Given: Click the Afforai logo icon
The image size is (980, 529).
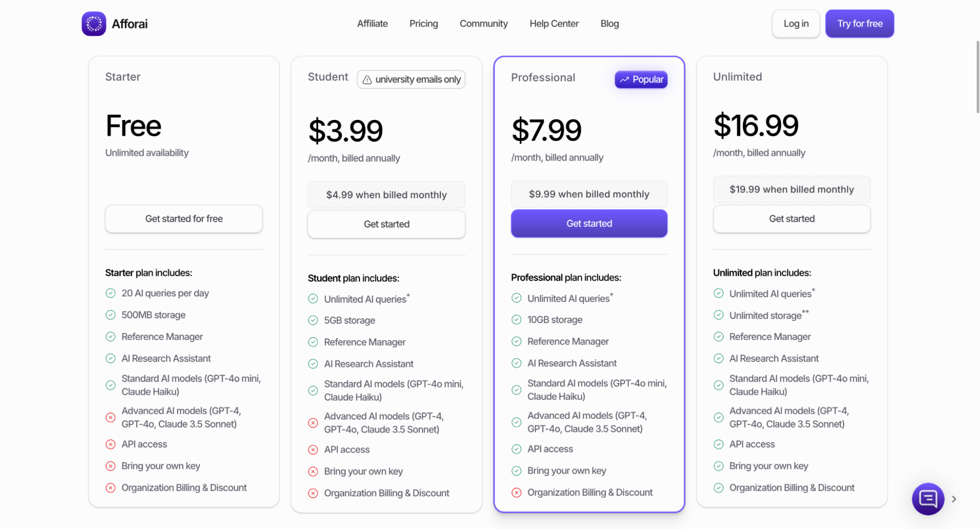Looking at the screenshot, I should point(94,24).
